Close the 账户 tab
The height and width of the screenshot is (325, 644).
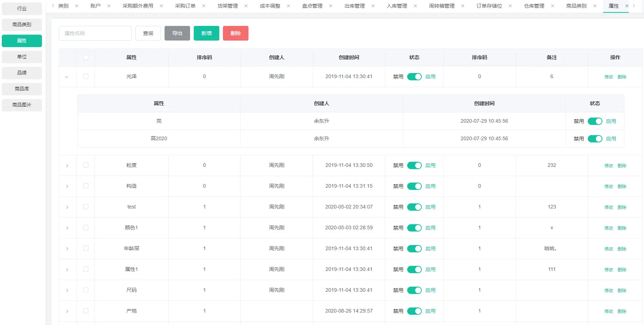point(109,6)
